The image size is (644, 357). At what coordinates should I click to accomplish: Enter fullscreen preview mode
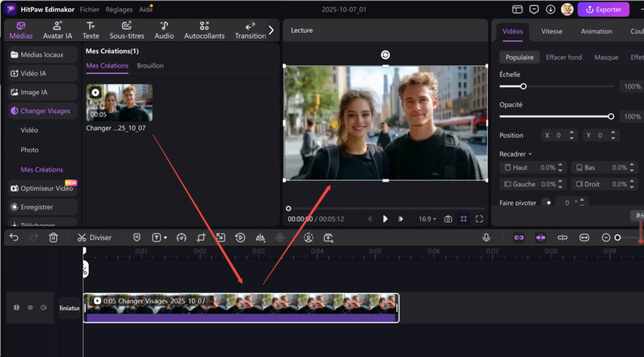(x=479, y=219)
